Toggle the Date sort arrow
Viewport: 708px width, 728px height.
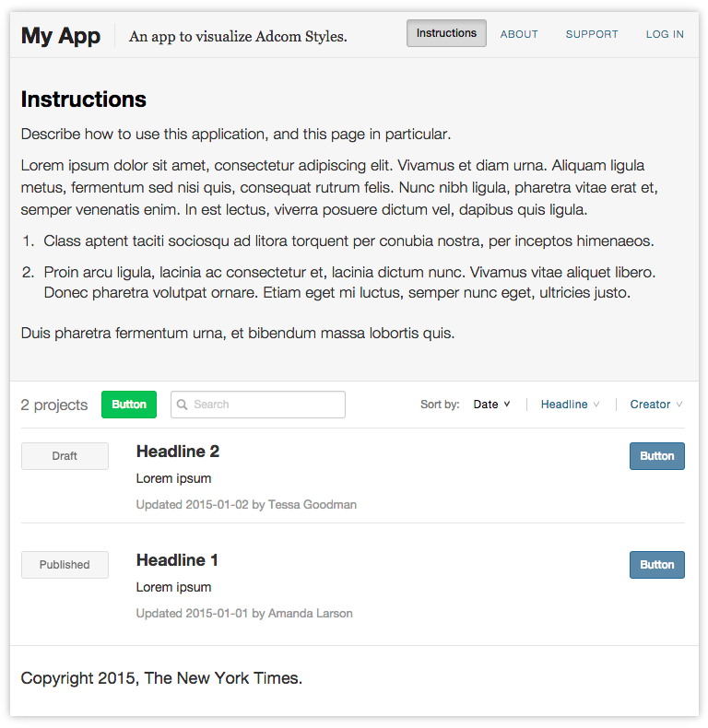tap(507, 404)
